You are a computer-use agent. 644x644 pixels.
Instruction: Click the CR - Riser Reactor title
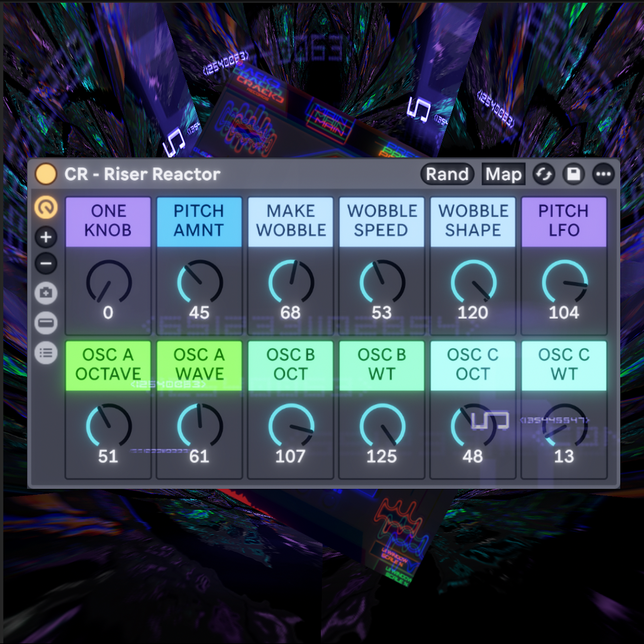click(142, 174)
